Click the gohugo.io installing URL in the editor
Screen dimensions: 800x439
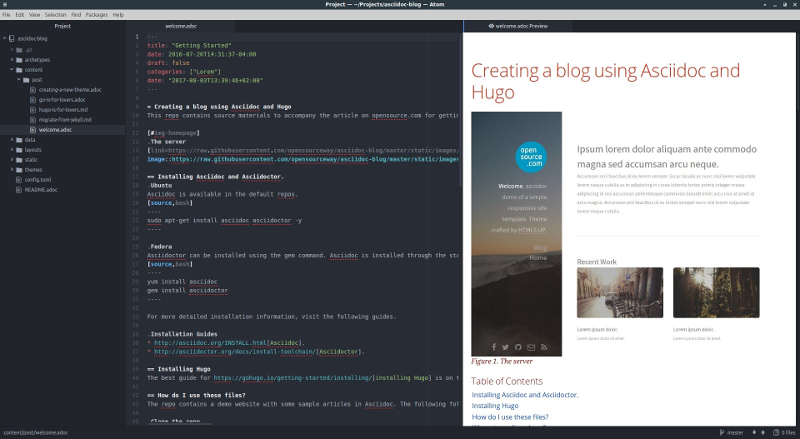click(293, 378)
